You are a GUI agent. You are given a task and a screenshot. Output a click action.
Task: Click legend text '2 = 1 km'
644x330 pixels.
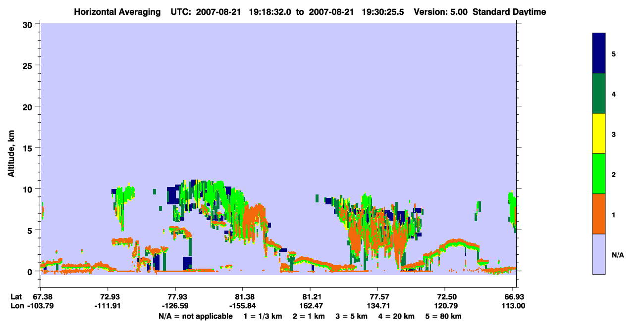pyautogui.click(x=308, y=316)
